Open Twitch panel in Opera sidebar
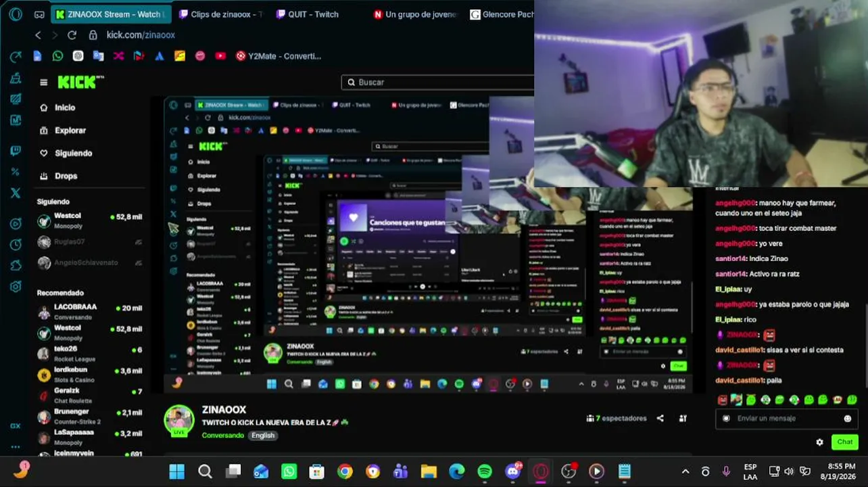The width and height of the screenshot is (868, 487). coord(16,151)
